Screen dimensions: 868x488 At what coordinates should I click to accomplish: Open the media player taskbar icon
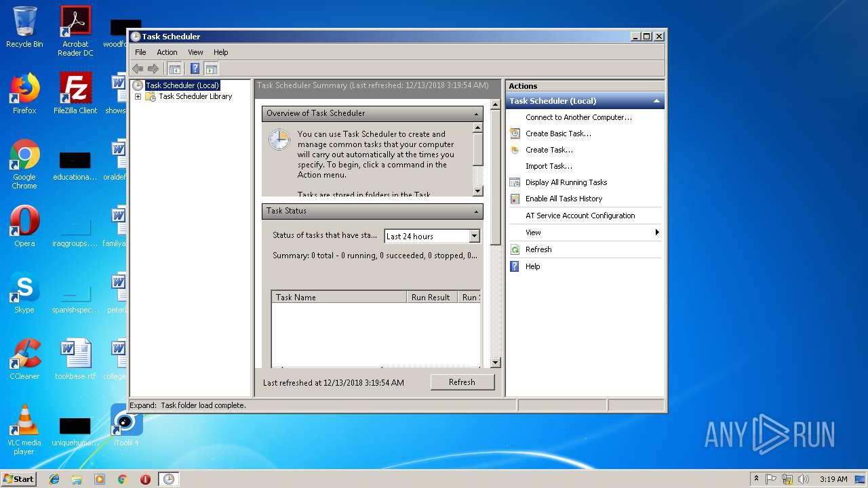100,479
